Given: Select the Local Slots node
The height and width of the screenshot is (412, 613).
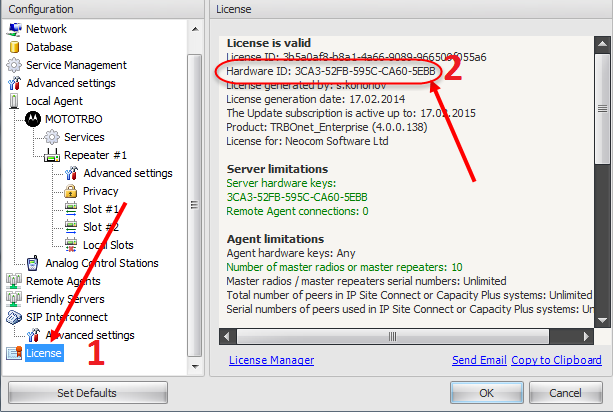Looking at the screenshot, I should coord(108,245).
